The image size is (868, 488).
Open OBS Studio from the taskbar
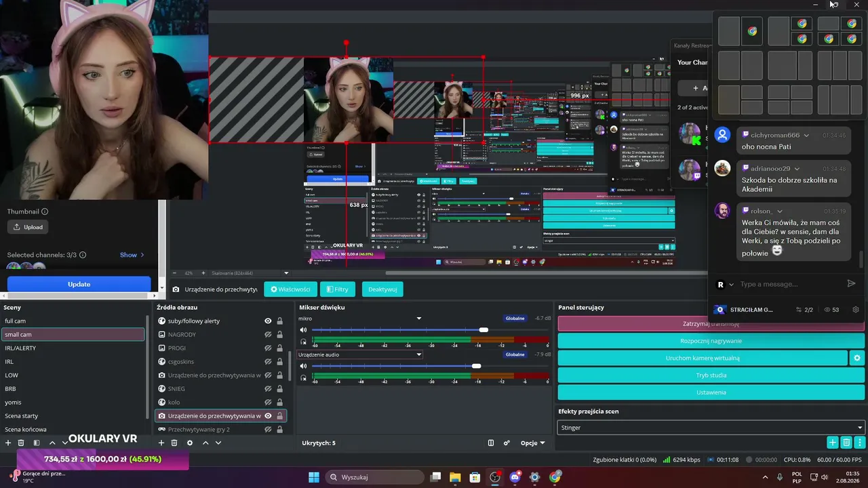pyautogui.click(x=495, y=477)
